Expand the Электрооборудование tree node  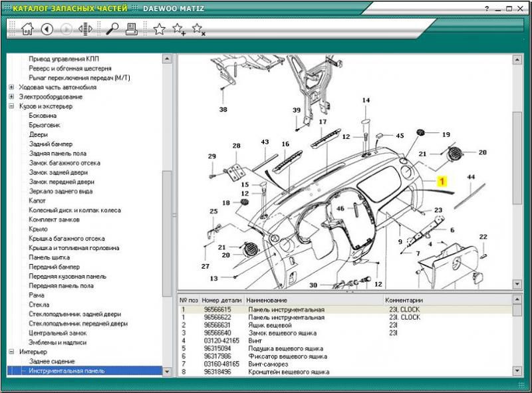pyautogui.click(x=11, y=96)
